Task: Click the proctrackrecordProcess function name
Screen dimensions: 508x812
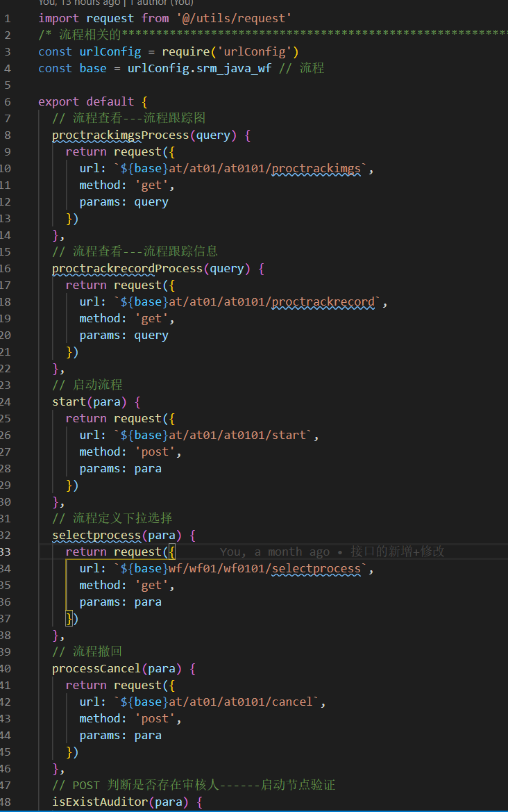Action: pyautogui.click(x=127, y=269)
